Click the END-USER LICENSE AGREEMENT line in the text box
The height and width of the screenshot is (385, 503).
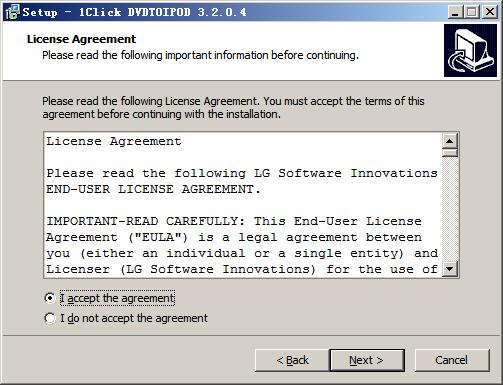pos(153,189)
